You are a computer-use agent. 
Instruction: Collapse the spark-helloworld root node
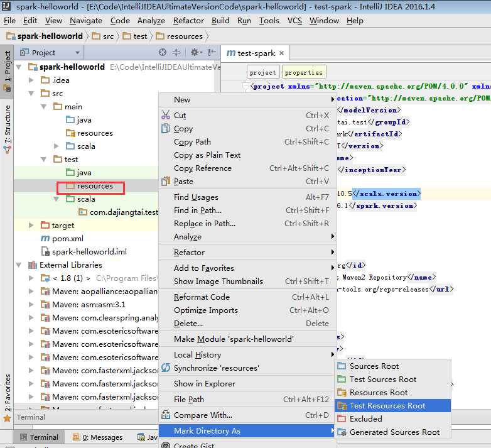point(19,67)
